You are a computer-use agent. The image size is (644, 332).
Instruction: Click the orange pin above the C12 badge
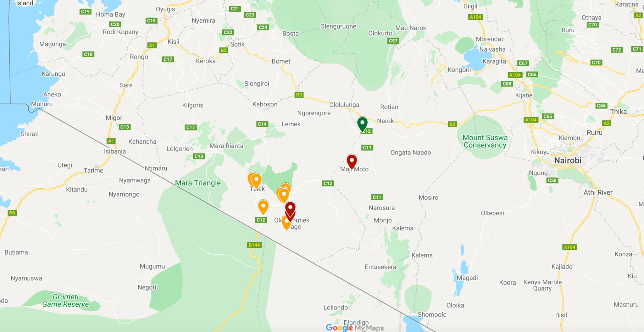tap(263, 207)
